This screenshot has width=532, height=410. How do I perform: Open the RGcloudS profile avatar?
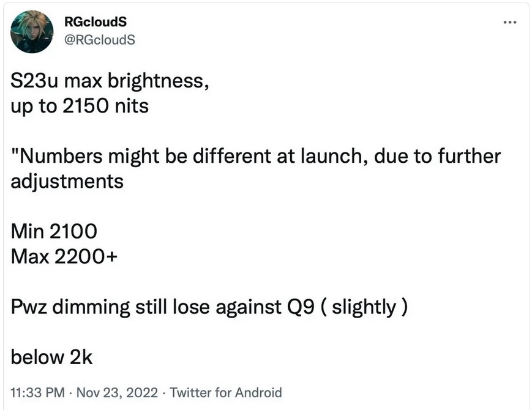coord(32,32)
